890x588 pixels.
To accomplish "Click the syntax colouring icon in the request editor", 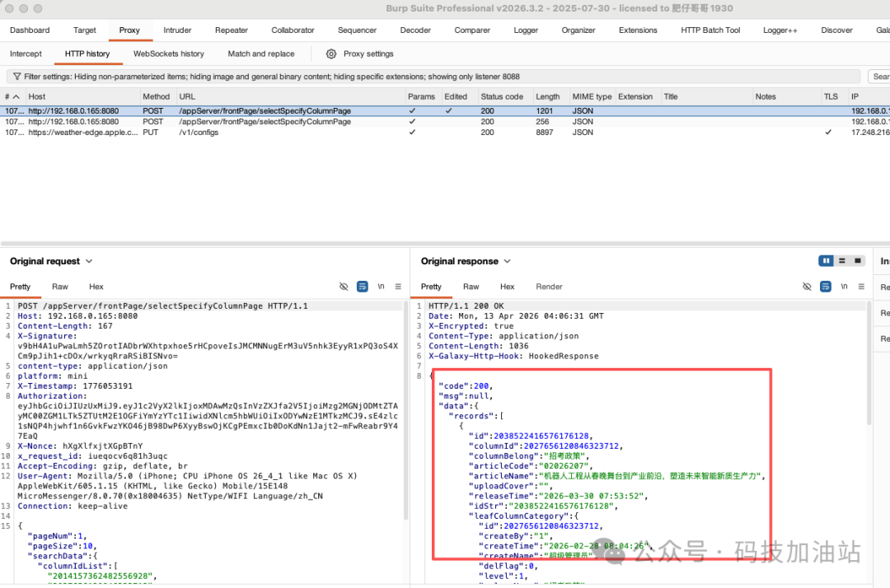I will (x=361, y=286).
